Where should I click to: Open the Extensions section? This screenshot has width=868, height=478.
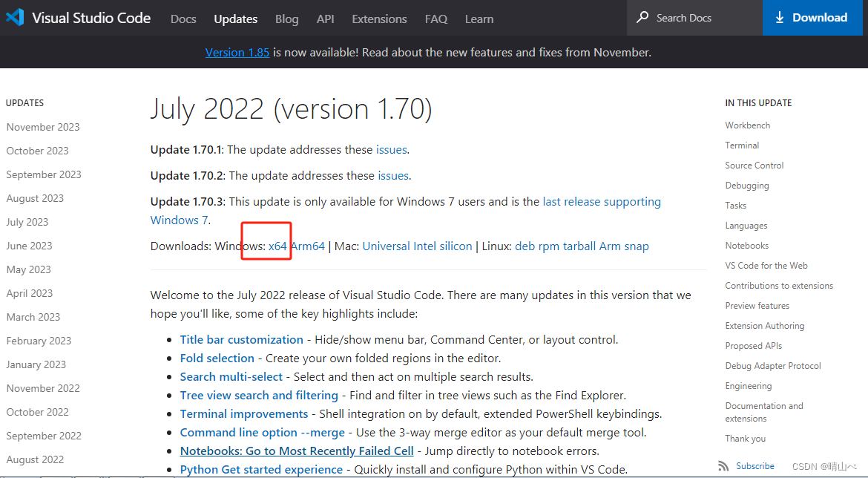[x=379, y=19]
